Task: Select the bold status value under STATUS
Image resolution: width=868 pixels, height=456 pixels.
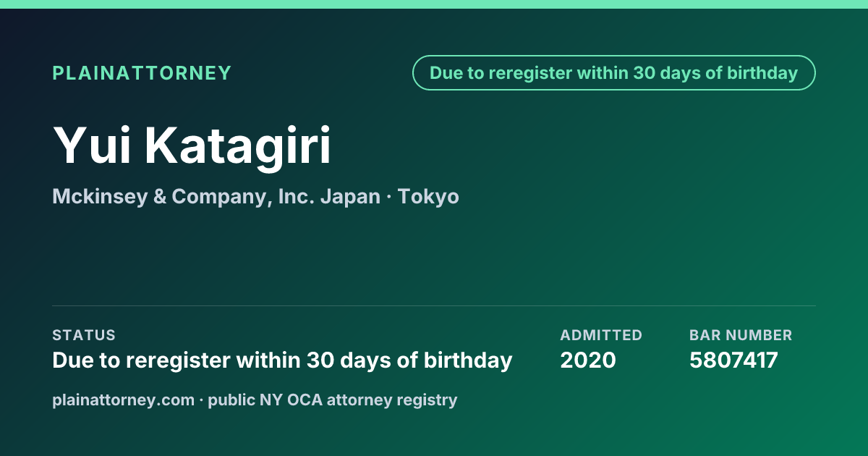Action: [282, 360]
